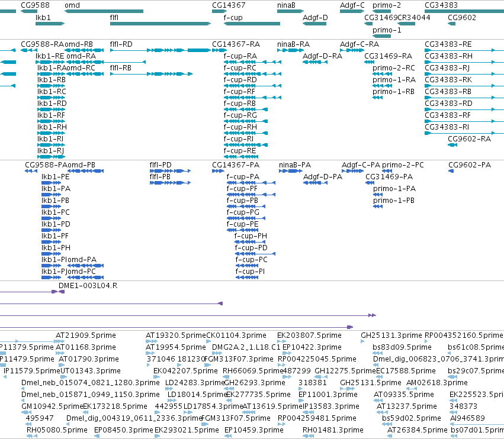
Task: Select the AT21909.5prime EST label
Action: 86,335
